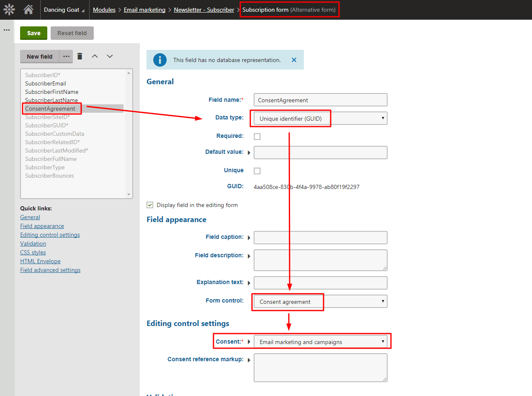Image resolution: width=532 pixels, height=396 pixels.
Task: Expand the Field description macro arrow
Action: tap(249, 256)
